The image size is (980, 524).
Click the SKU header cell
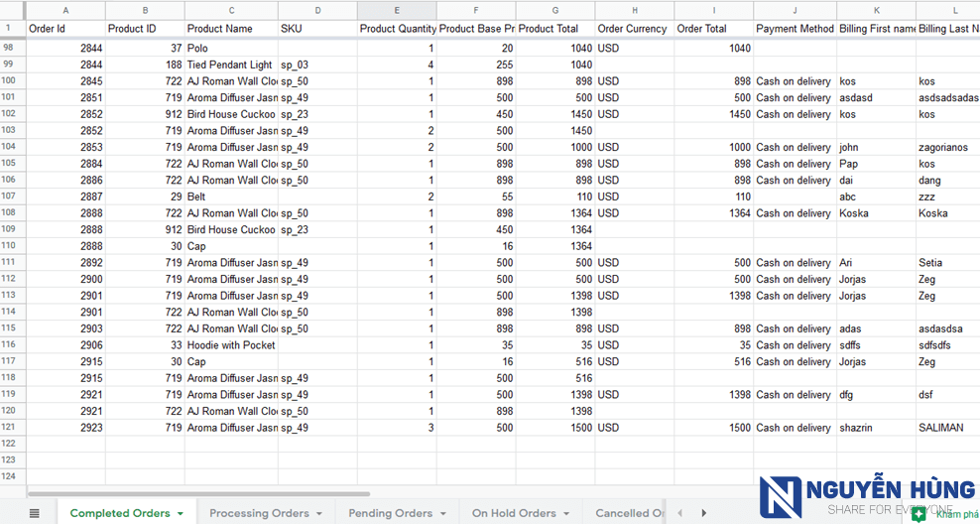pyautogui.click(x=317, y=29)
